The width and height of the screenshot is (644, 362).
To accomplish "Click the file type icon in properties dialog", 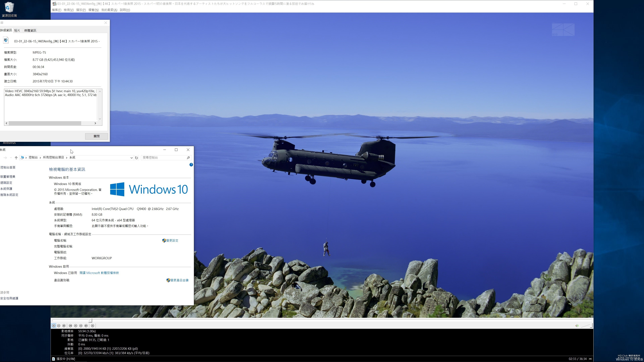I will 6,40.
